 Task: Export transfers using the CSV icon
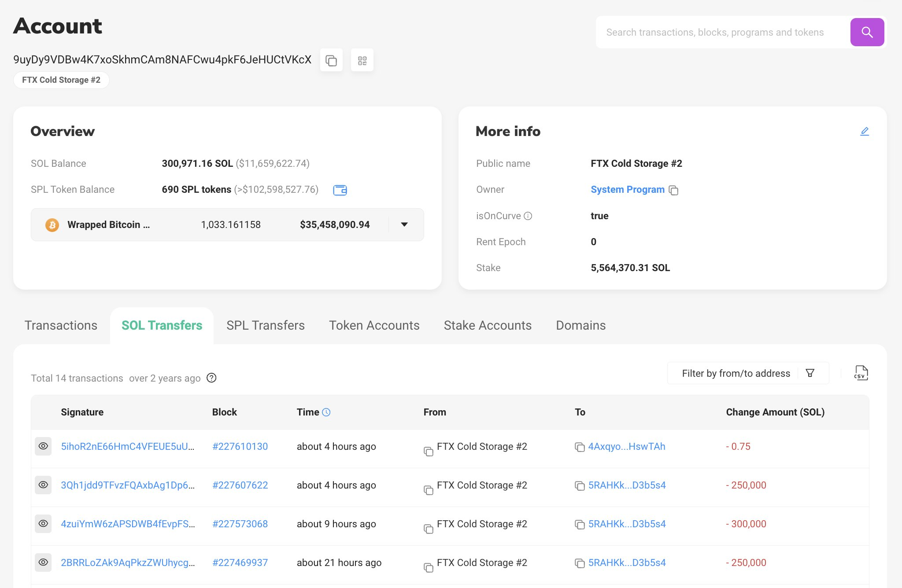(861, 373)
